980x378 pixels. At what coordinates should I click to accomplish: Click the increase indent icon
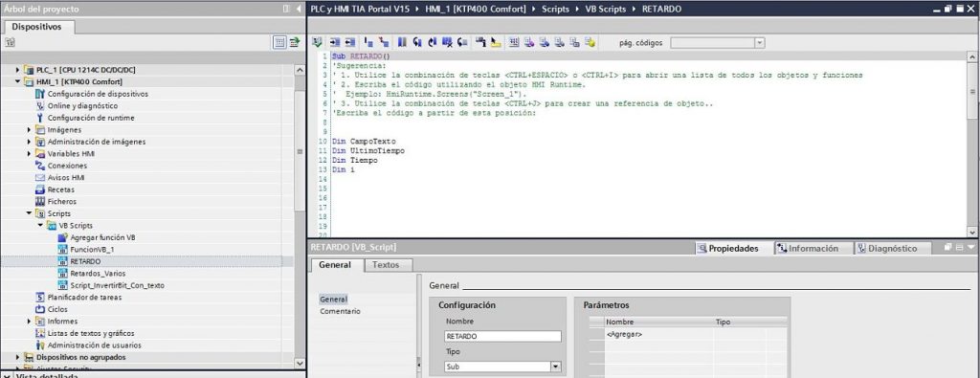coord(335,42)
